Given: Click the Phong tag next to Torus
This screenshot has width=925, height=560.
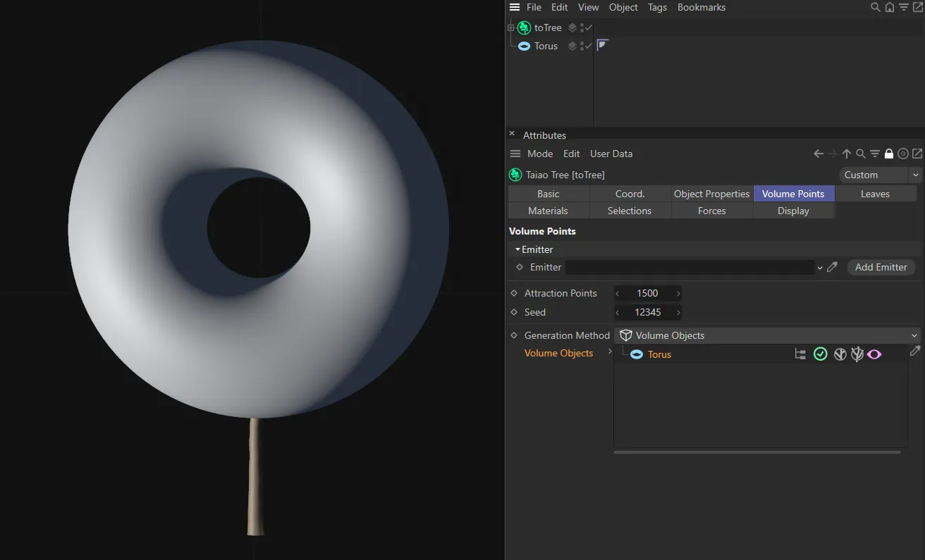Looking at the screenshot, I should tap(603, 45).
